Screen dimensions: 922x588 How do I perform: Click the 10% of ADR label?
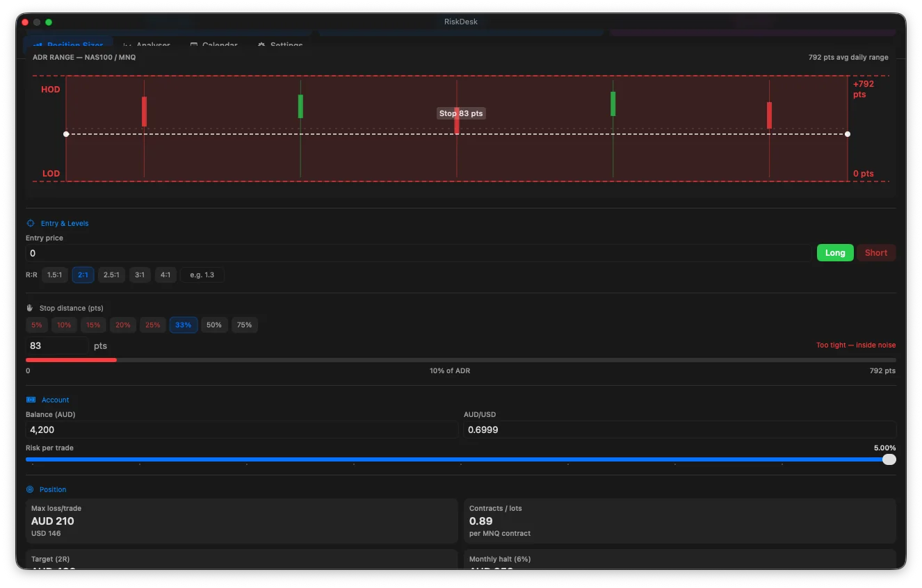click(x=450, y=371)
